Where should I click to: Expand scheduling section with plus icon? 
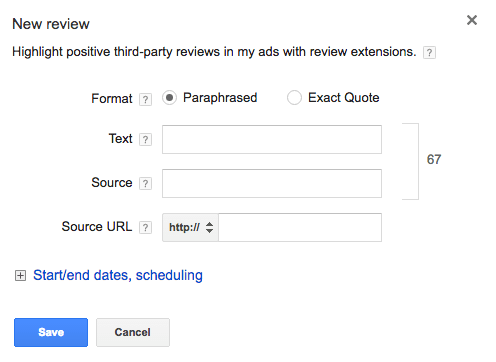click(x=20, y=276)
